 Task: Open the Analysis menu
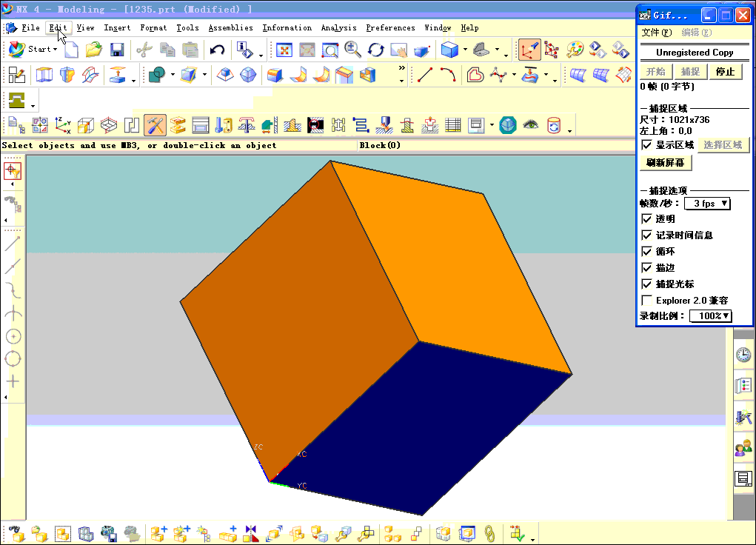[338, 27]
